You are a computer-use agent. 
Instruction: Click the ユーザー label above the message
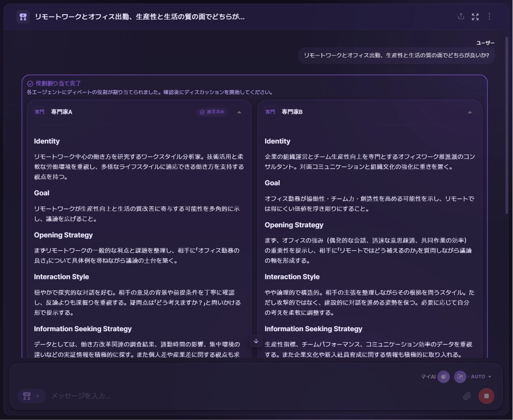485,43
